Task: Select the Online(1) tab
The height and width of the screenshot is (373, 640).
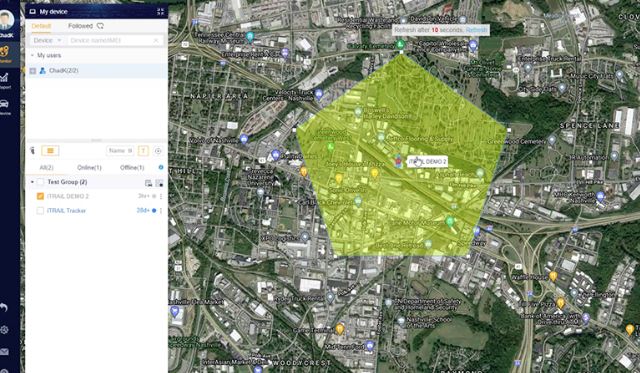Action: point(89,168)
